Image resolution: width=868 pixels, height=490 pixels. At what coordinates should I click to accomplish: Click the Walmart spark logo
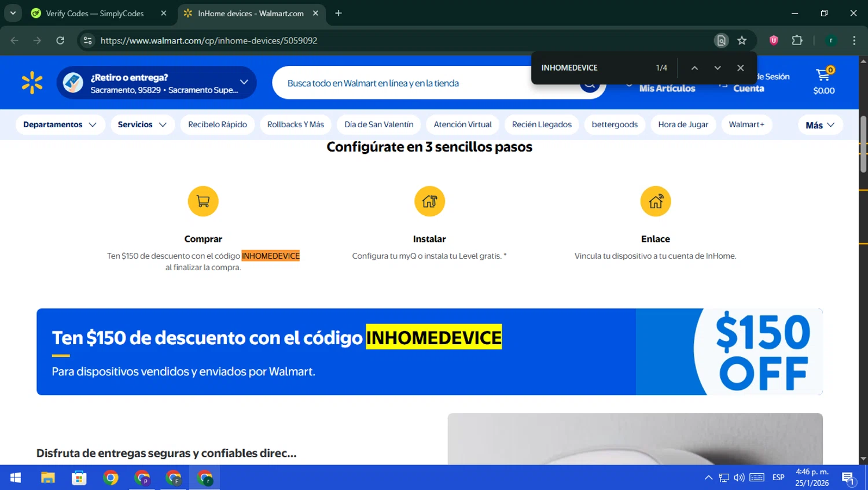[32, 83]
